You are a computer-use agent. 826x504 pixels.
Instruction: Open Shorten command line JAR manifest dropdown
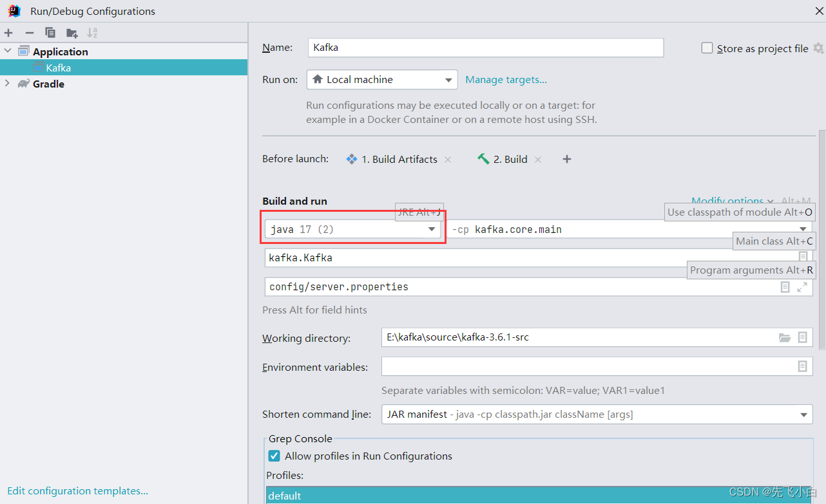point(597,415)
